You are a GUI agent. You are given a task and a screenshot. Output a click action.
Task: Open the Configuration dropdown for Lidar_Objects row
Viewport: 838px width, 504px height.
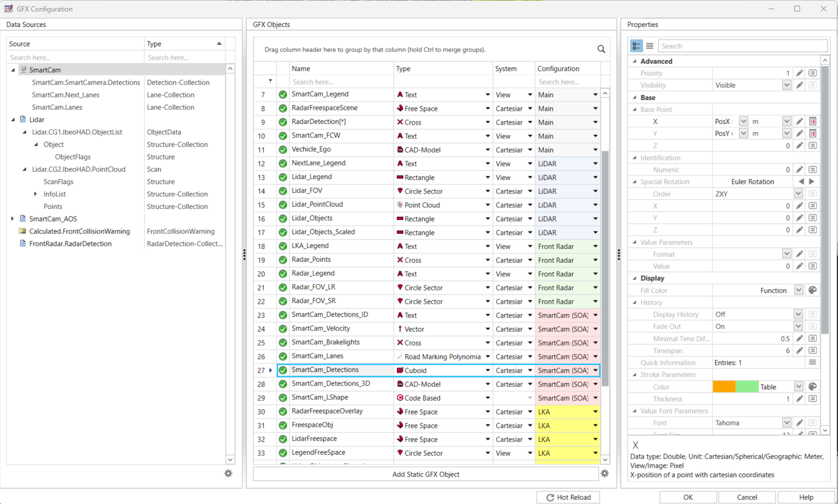click(596, 219)
